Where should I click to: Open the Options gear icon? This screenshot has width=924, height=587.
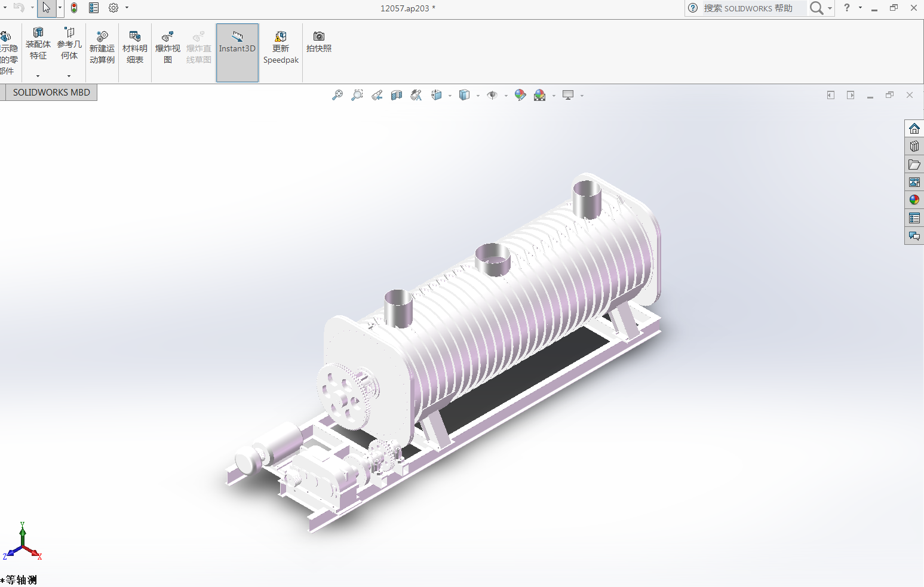113,8
